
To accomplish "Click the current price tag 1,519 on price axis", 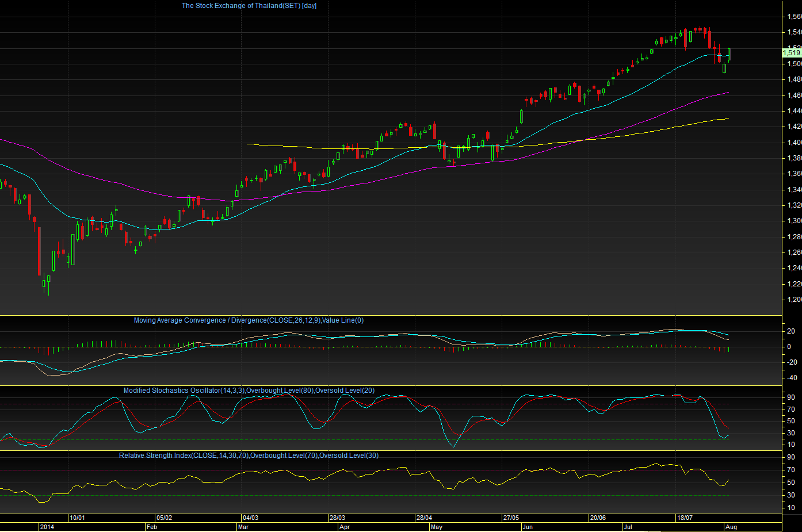I will click(x=792, y=53).
